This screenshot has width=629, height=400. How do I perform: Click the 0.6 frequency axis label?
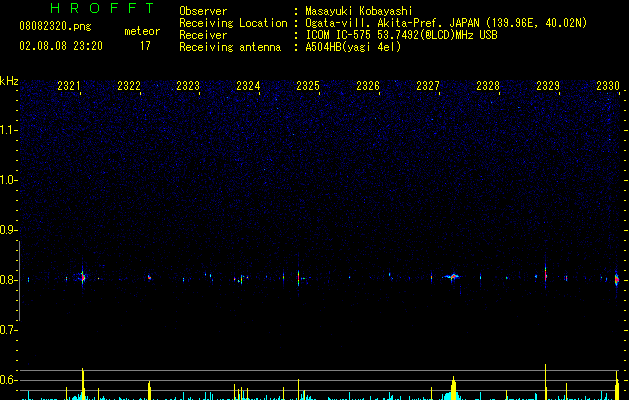(x=9, y=380)
